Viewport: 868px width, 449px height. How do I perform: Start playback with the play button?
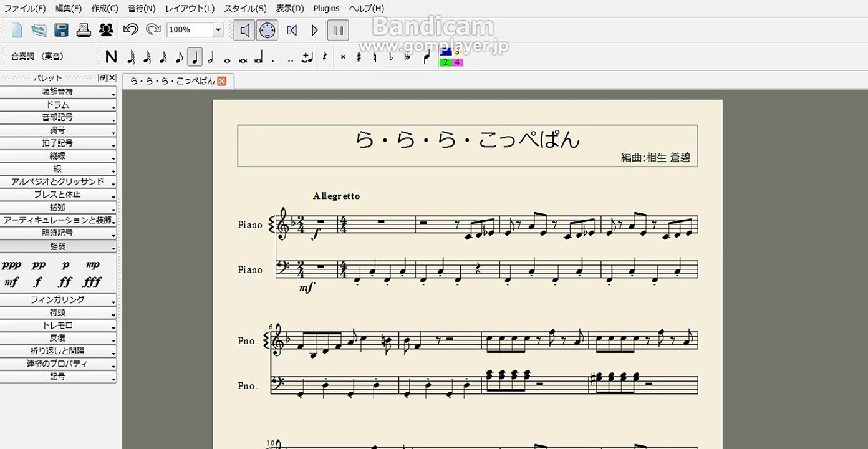[x=315, y=30]
